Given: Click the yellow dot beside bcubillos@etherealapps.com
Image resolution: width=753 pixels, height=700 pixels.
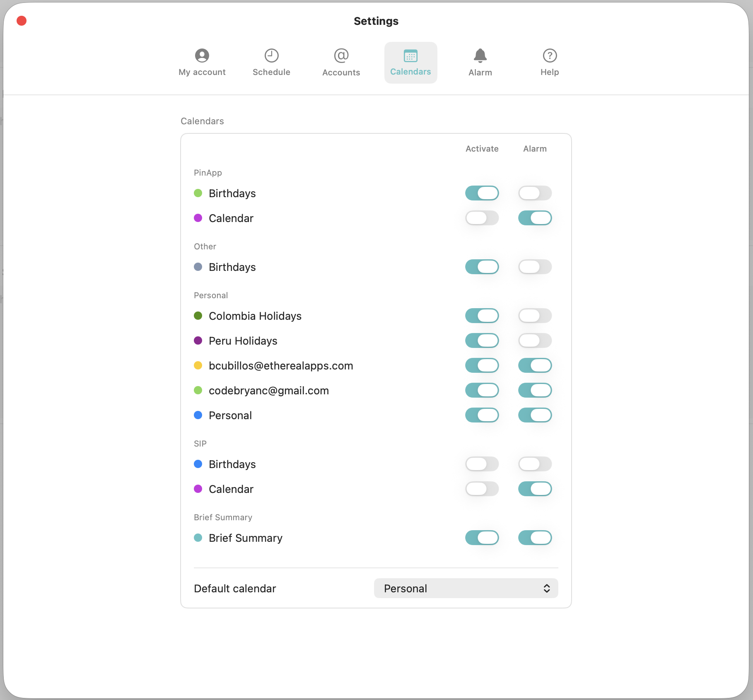Looking at the screenshot, I should click(x=198, y=365).
